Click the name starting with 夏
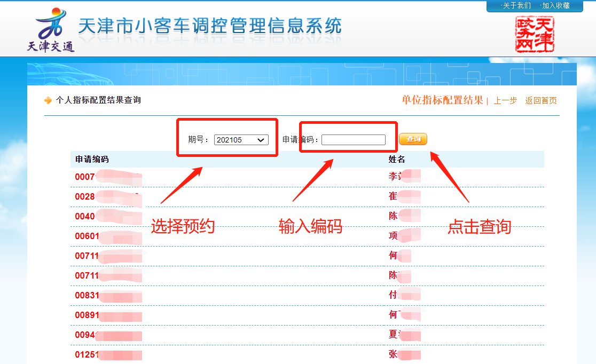The height and width of the screenshot is (364, 596). point(404,334)
